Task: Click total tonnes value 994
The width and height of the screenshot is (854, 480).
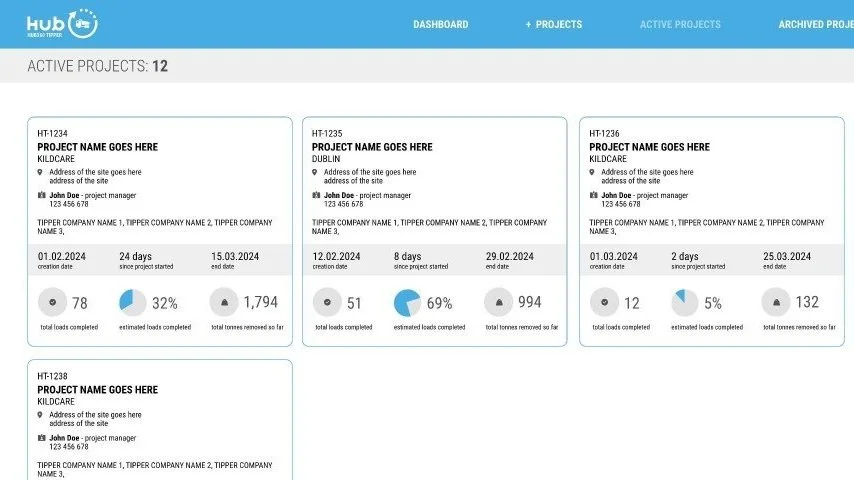Action: coord(529,302)
